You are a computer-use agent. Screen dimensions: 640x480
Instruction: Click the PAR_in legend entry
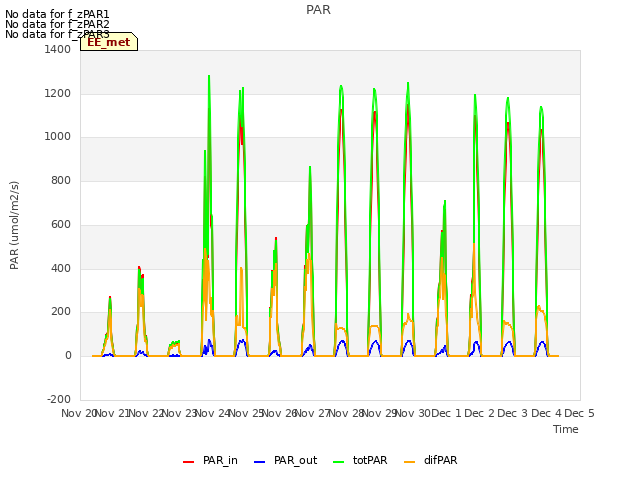coord(211,460)
